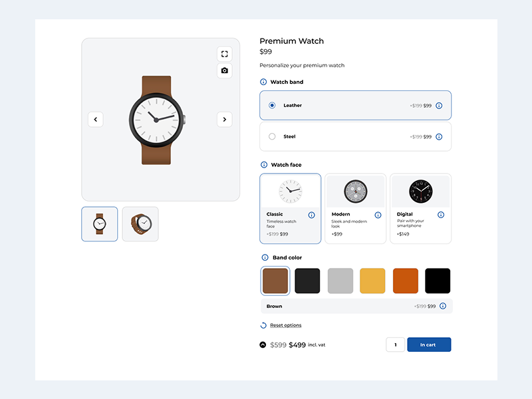Click the Leather label text
This screenshot has width=532, height=399.
(293, 105)
